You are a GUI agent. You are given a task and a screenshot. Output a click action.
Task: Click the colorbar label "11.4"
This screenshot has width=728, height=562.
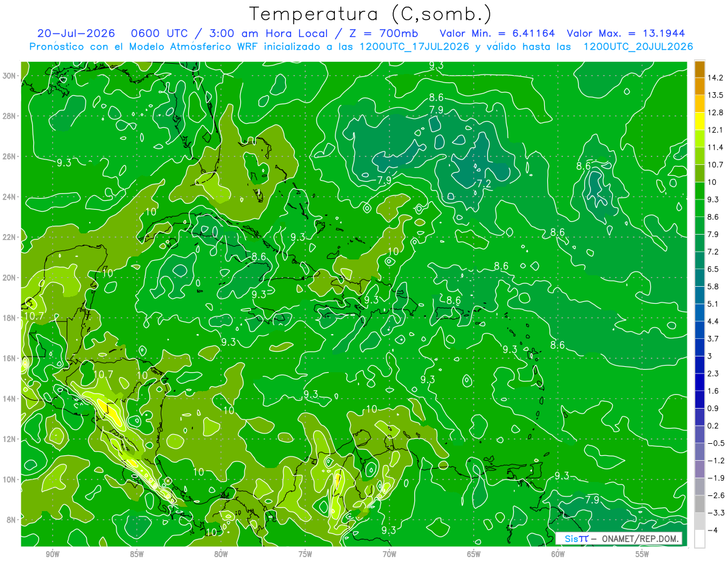pos(715,147)
